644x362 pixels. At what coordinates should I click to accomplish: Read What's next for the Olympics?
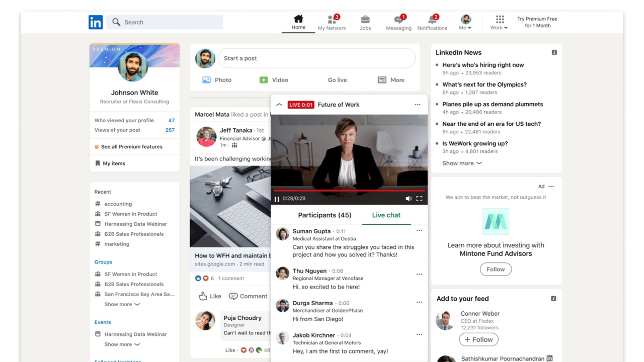pyautogui.click(x=485, y=84)
